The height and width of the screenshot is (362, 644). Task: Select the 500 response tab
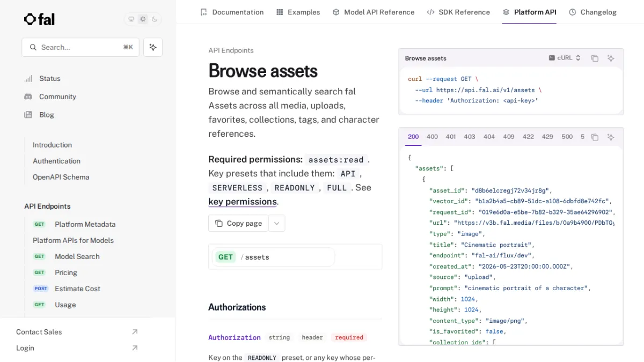567,137
